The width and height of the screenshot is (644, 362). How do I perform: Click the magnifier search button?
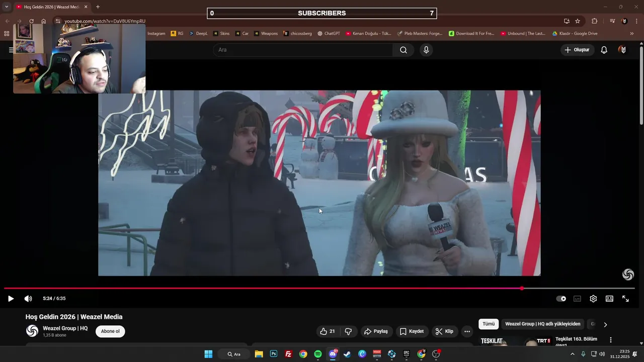click(x=404, y=50)
